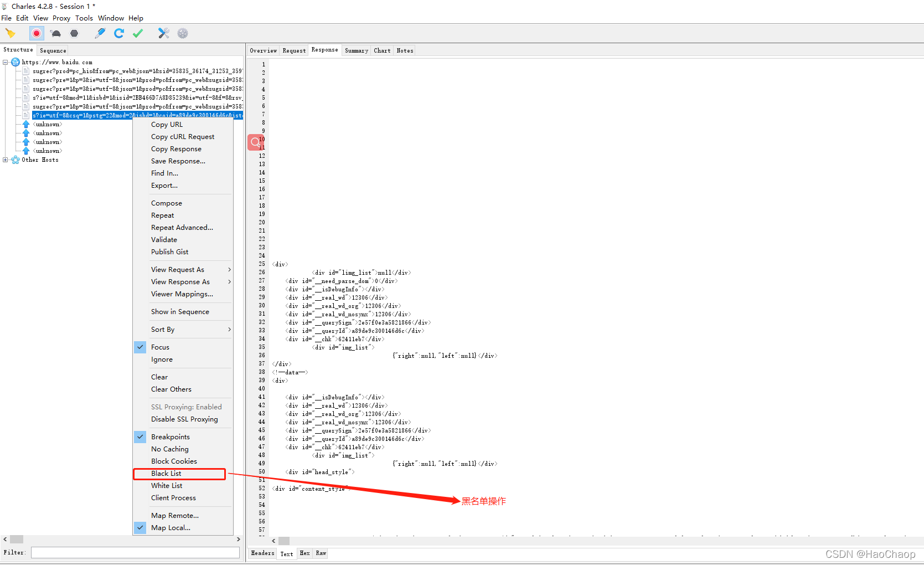The width and height of the screenshot is (924, 565).
Task: Switch to the Notes tab
Action: point(405,50)
